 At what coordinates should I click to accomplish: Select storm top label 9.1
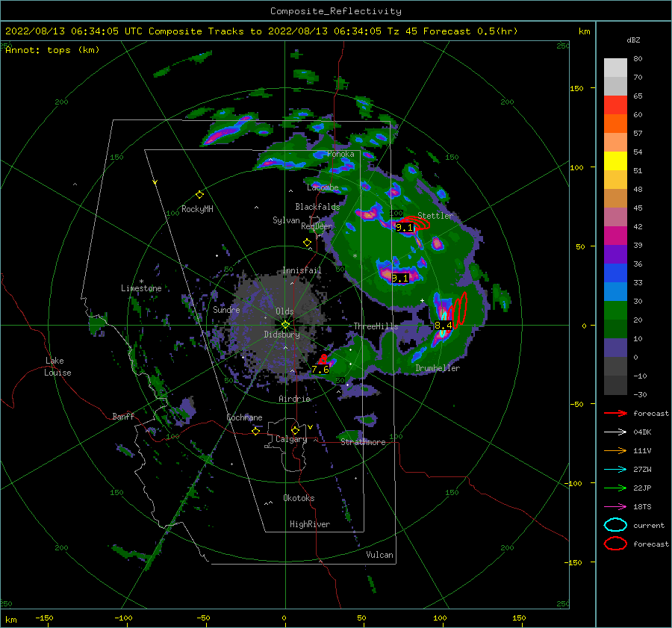coord(404,228)
